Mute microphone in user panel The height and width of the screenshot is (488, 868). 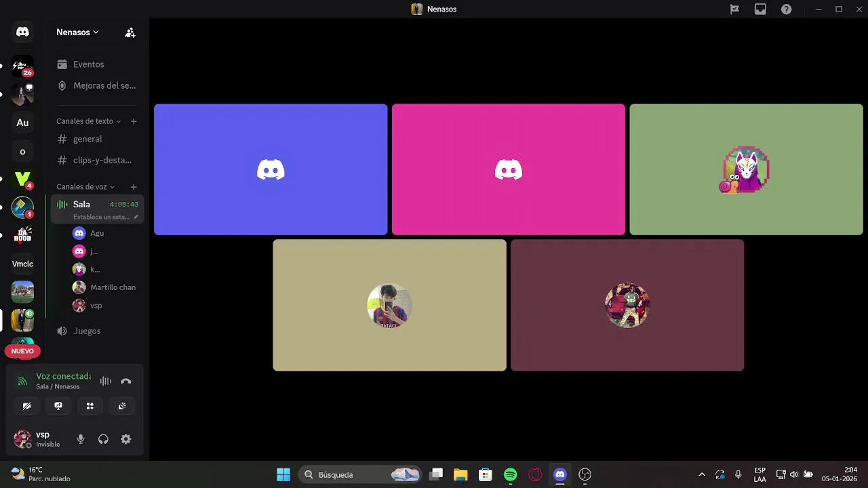click(x=81, y=439)
